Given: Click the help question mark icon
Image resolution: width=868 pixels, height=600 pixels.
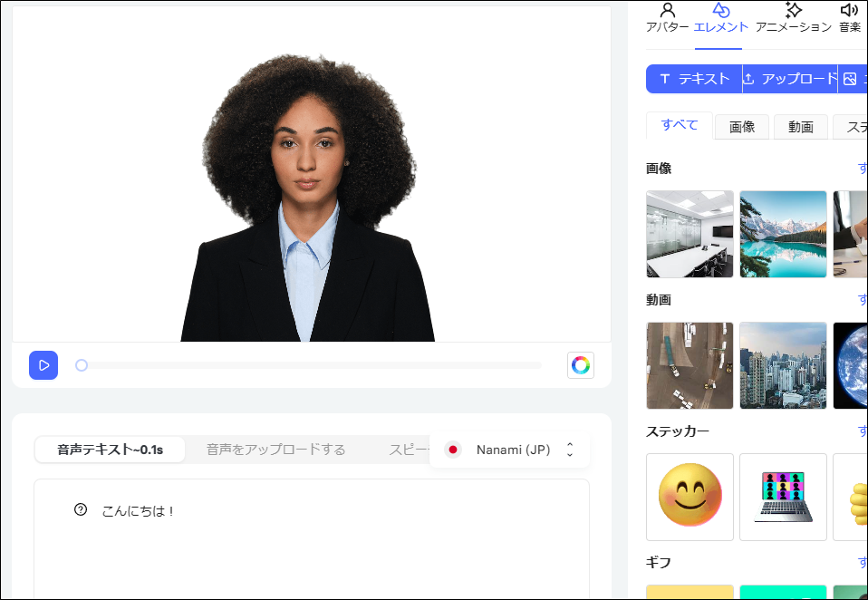Looking at the screenshot, I should point(81,509).
